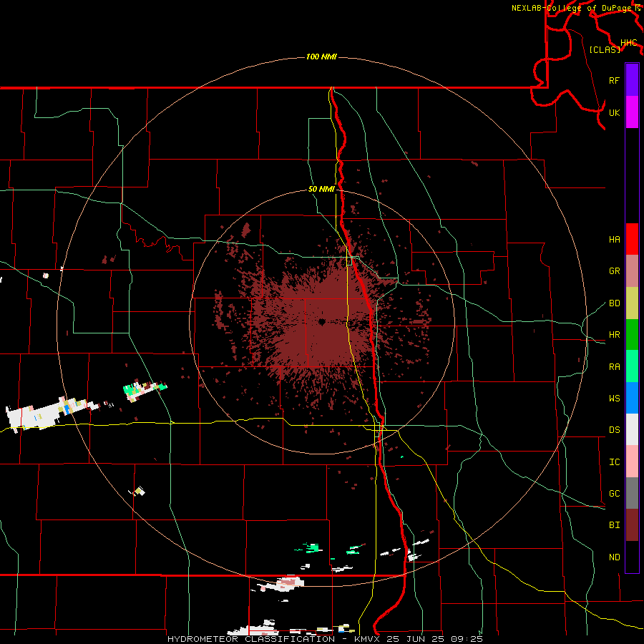
Task: Click the ND legend label
Action: [x=615, y=557]
